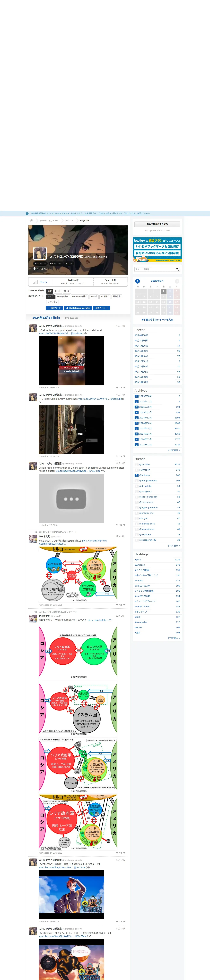Open the Stats bar chart panel
The height and width of the screenshot is (980, 210).
(x=40, y=282)
